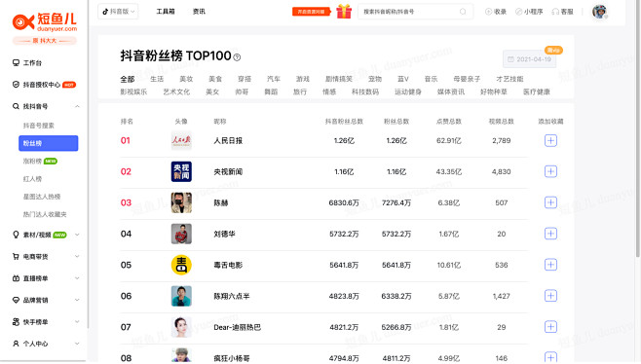Open 陈赫 avatar thumbnail
Image resolution: width=641 pixels, height=364 pixels.
[x=181, y=202]
